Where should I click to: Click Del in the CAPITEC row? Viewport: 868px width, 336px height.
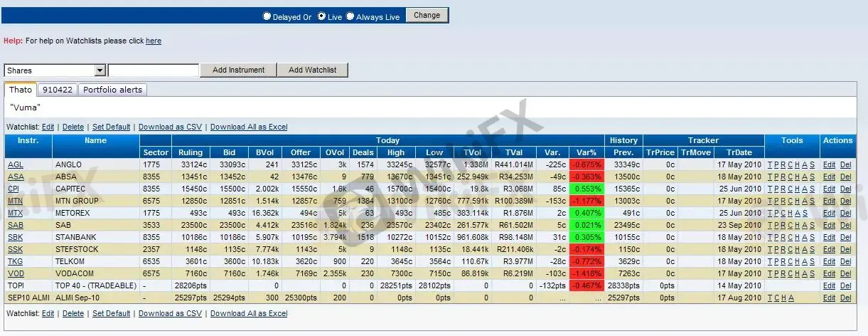(x=845, y=189)
